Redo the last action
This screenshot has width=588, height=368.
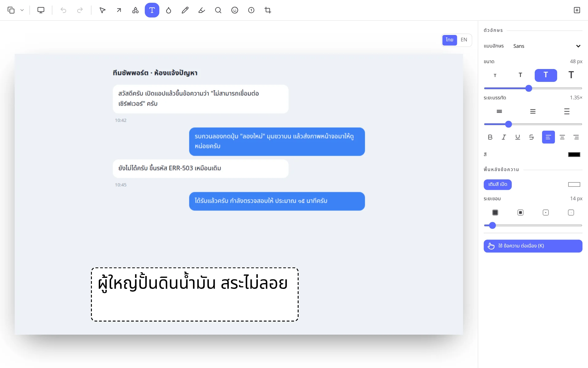pos(80,10)
